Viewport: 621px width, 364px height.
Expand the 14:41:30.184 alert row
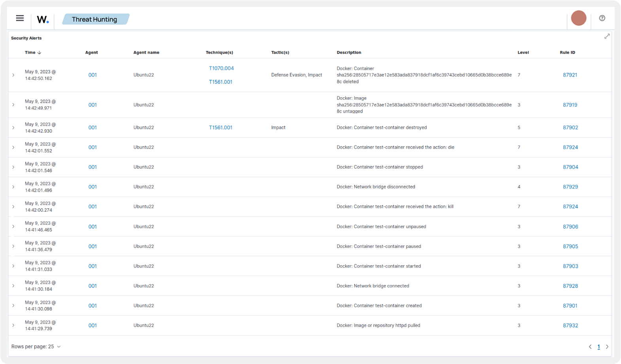tap(13, 286)
